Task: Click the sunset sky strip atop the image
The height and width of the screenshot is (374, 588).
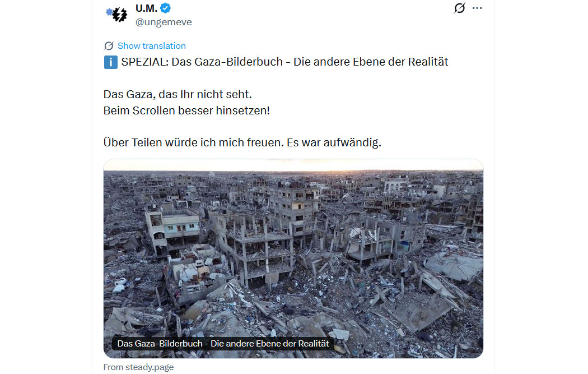Action: tap(293, 165)
